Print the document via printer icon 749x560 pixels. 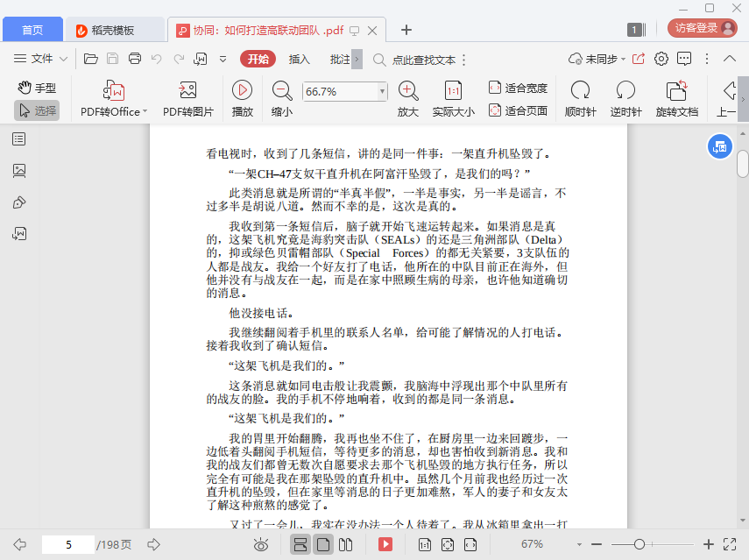pos(135,59)
